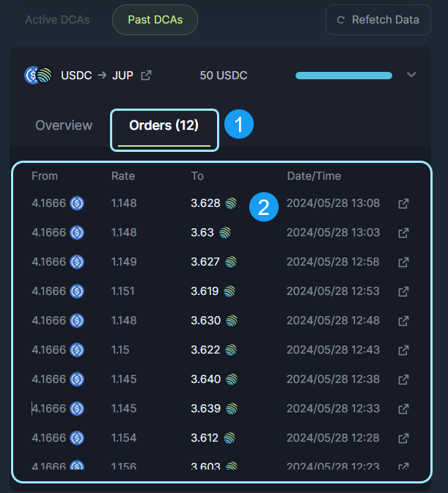
Task: Open external link for 12:43 order
Action: click(x=403, y=350)
